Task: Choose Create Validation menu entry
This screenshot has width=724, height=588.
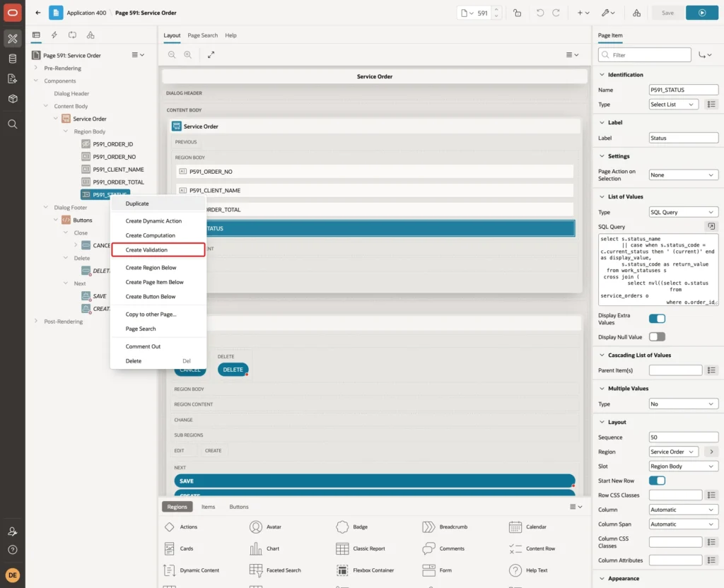Action: pos(158,249)
